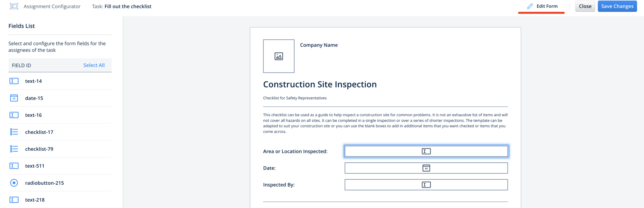Click the Area or Location Inspected field
The width and height of the screenshot is (644, 208).
point(426,151)
